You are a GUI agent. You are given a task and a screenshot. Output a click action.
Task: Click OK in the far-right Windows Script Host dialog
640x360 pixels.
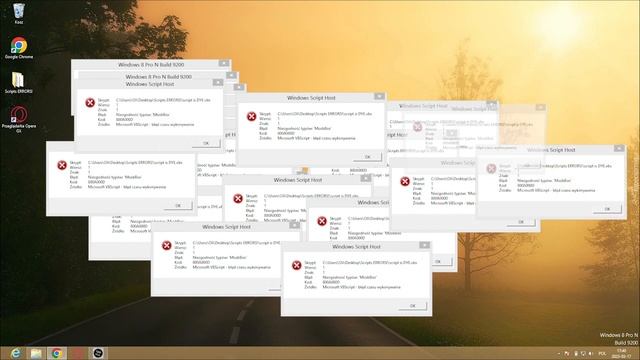[607, 209]
